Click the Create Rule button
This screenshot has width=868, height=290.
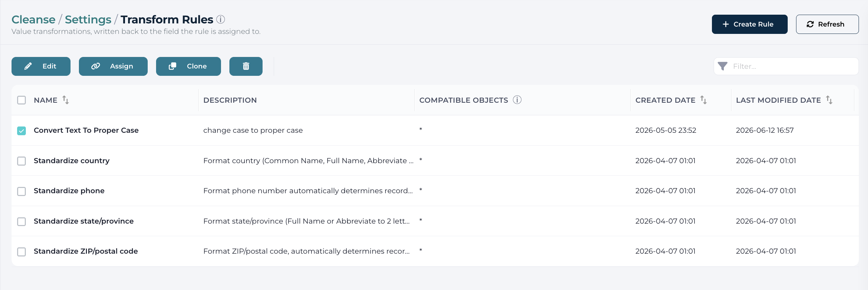[x=750, y=24]
